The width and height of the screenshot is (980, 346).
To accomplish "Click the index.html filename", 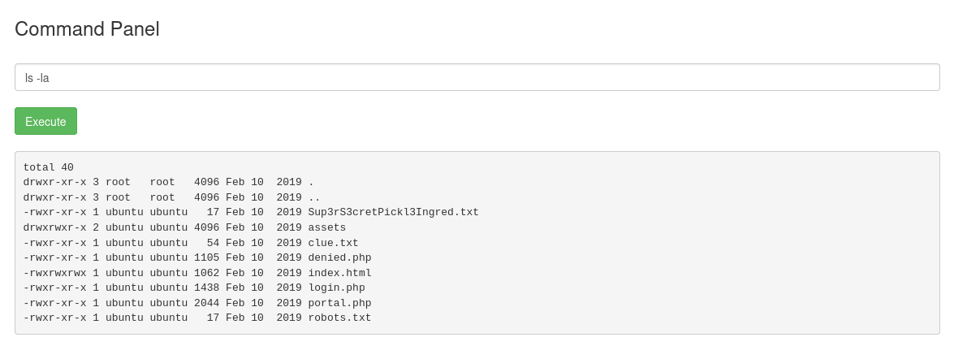I will tap(339, 273).
